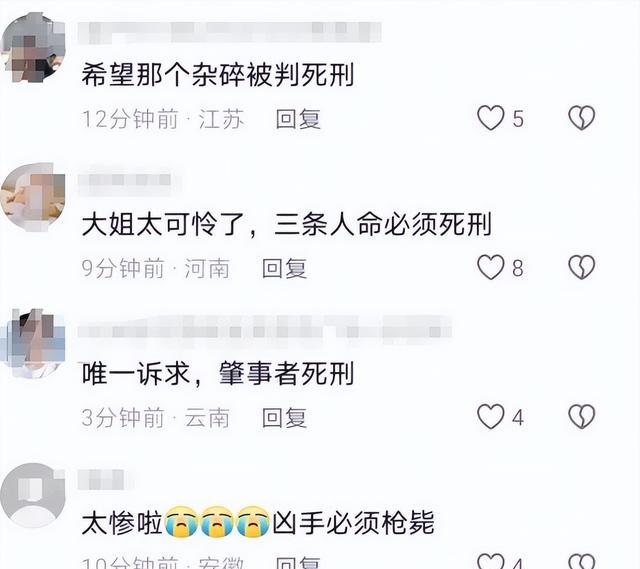Select the comment text 希望那个杂碎被判死刑
640x569 pixels.
pos(218,75)
